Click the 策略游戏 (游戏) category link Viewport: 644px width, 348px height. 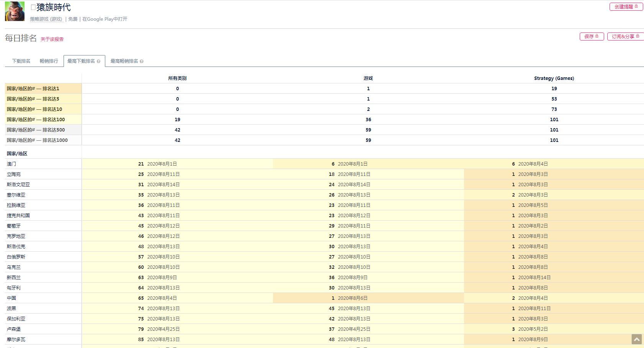[46, 19]
